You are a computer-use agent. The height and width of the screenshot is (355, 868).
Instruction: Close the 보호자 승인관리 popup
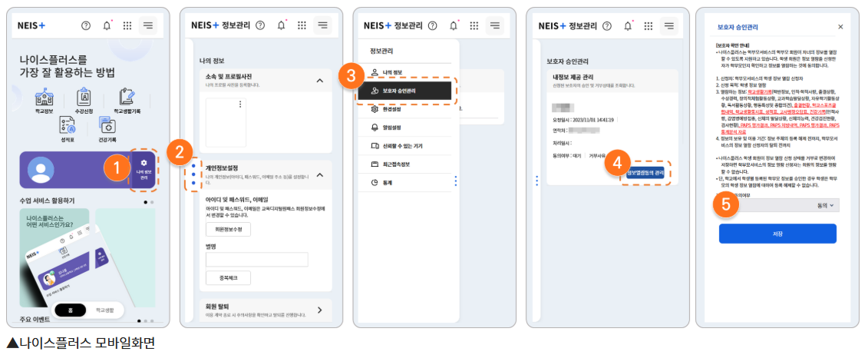pos(840,27)
